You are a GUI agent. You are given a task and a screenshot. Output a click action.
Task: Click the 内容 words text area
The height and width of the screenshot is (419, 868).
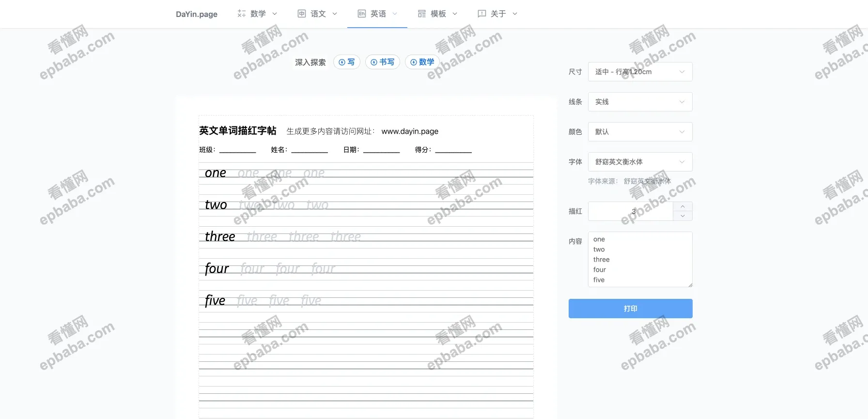(640, 259)
